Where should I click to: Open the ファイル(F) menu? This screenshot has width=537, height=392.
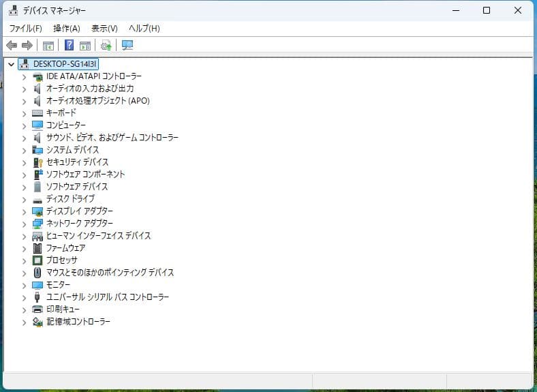coord(26,28)
